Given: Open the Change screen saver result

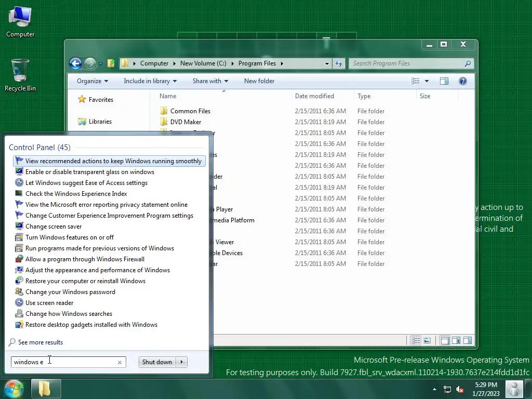Looking at the screenshot, I should 48,227.
